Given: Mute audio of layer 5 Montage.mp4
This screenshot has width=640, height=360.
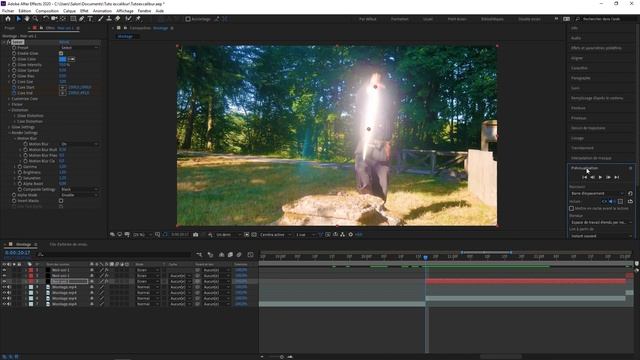Looking at the screenshot, I should 9,293.
